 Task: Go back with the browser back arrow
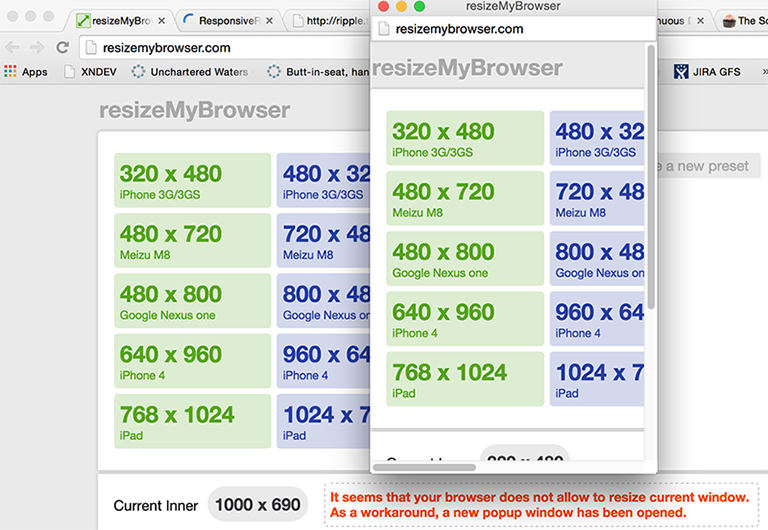[12, 48]
